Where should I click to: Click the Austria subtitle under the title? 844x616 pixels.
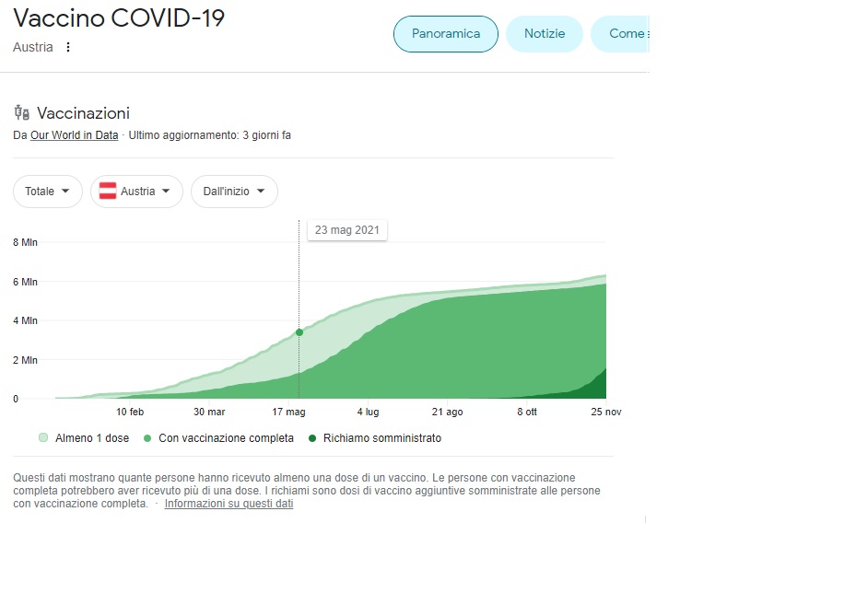click(x=33, y=47)
